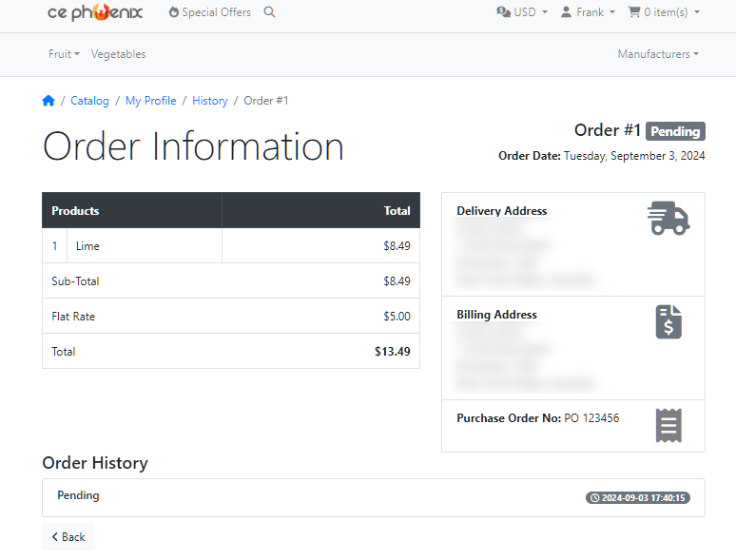
Task: Click the billing invoice dollar icon
Action: click(x=668, y=322)
